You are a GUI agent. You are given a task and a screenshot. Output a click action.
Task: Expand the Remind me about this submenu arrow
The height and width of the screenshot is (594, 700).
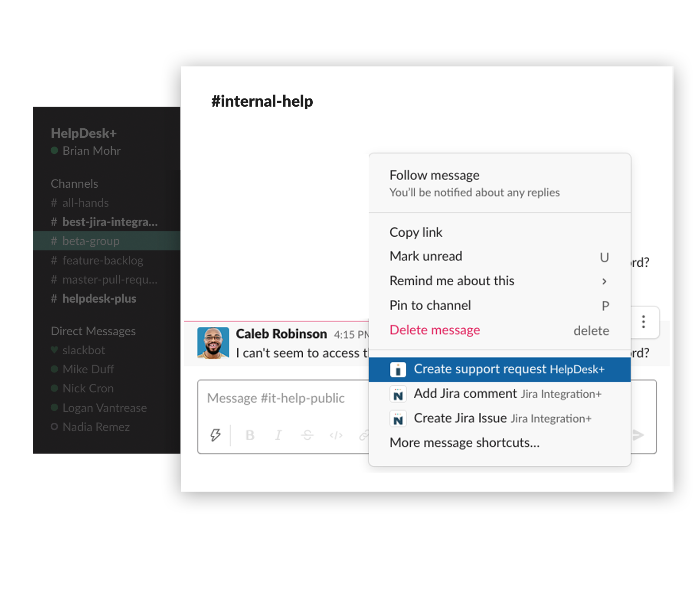[x=604, y=281]
